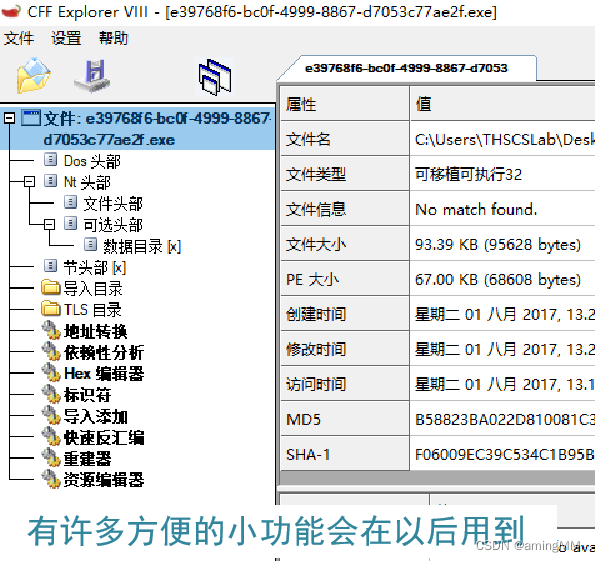Open Nt 头部 tree item
This screenshot has height=562, width=595.
pos(87,182)
